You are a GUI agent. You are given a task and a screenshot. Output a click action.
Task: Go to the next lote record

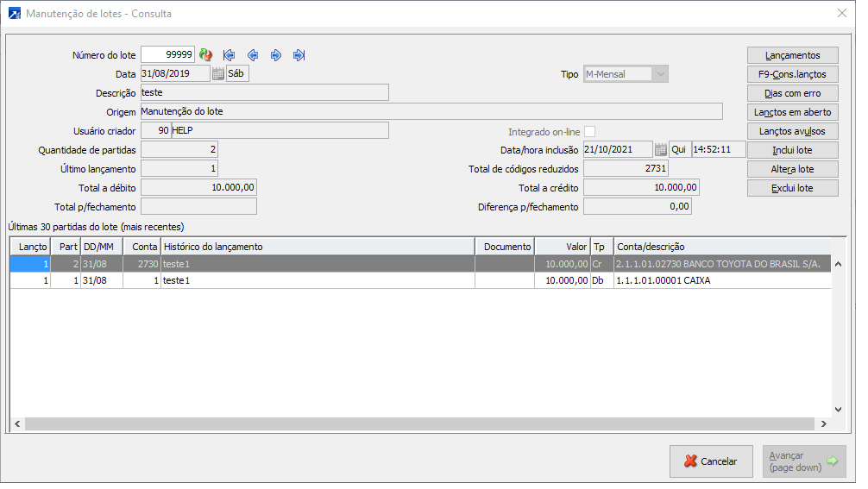pos(276,55)
